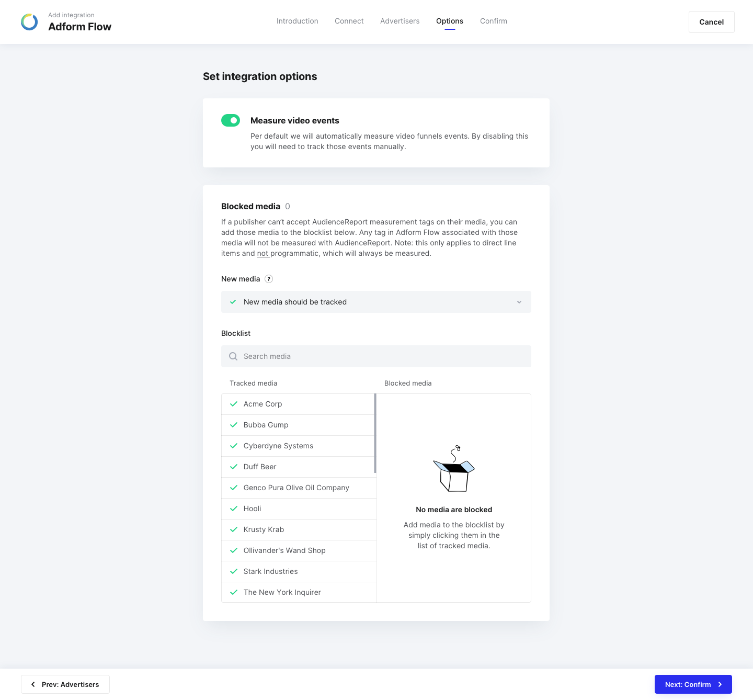Click the checkmark beside Genco Pura Olive Oil Company
Viewport: 753px width, 700px height.
(x=234, y=488)
